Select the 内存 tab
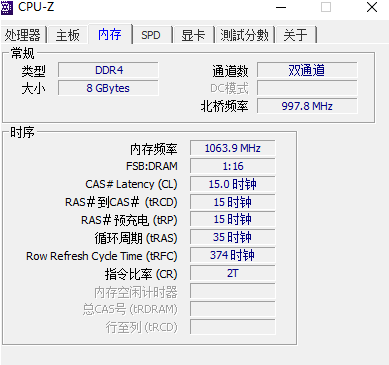Screen dimensions: 389x365 [110, 34]
